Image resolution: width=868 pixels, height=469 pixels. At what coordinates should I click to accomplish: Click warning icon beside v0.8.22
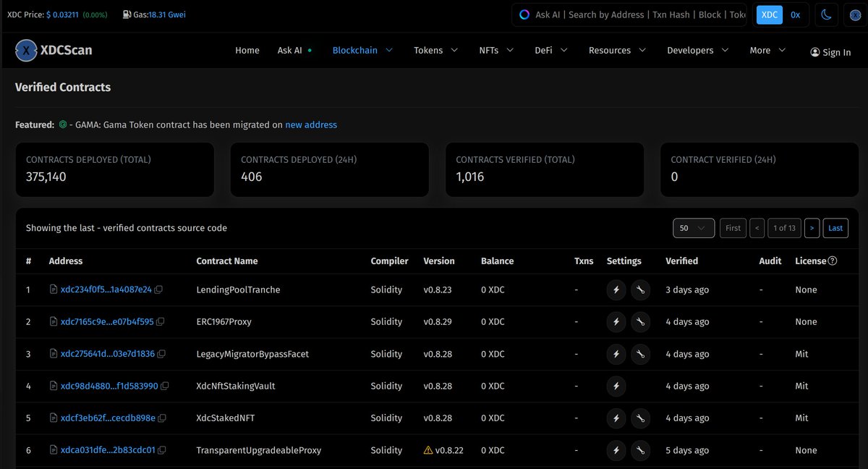pos(428,450)
